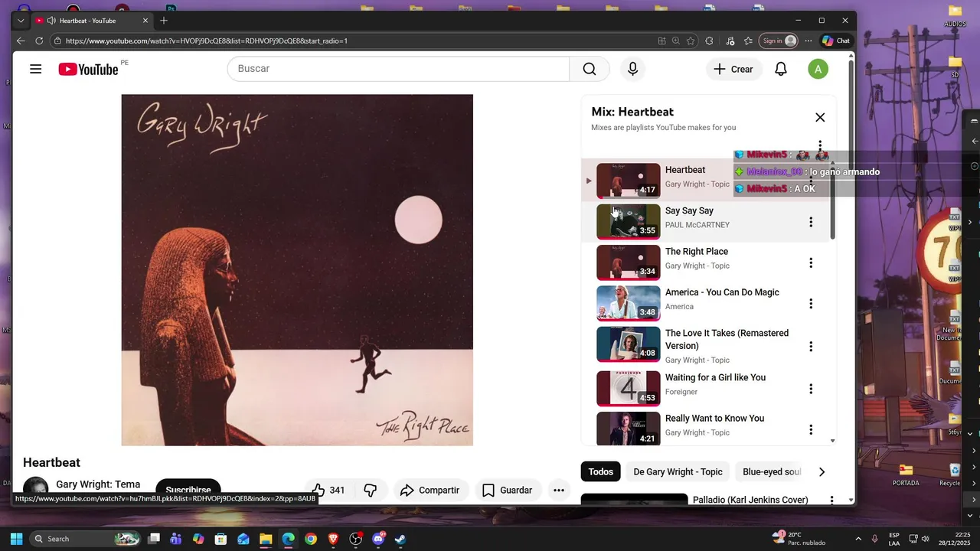Open browser Settings and more ellipsis
This screenshot has width=980, height=551.
(808, 41)
